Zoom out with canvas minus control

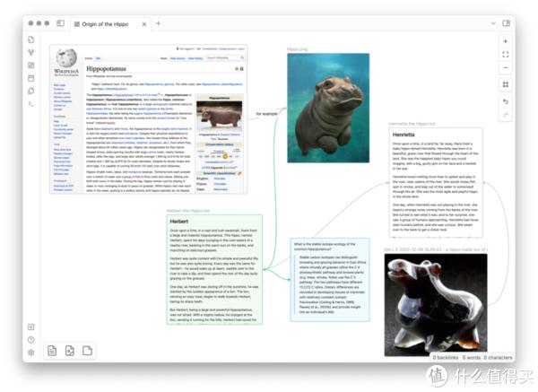pos(506,67)
